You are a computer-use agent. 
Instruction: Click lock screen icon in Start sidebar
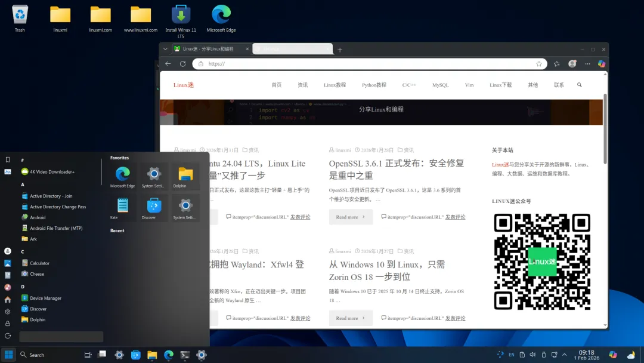7,324
